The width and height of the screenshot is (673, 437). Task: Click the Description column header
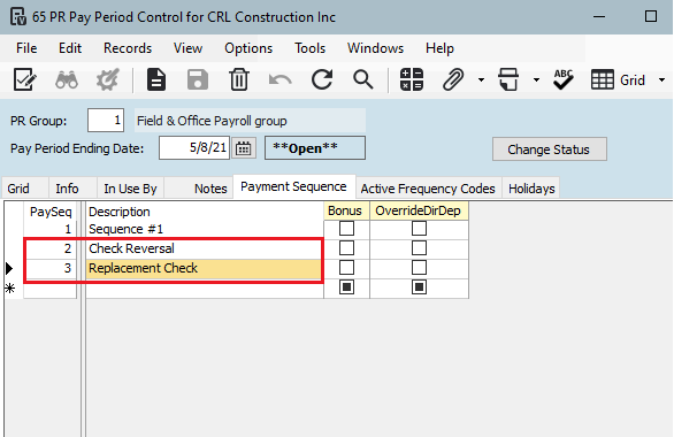tap(204, 212)
